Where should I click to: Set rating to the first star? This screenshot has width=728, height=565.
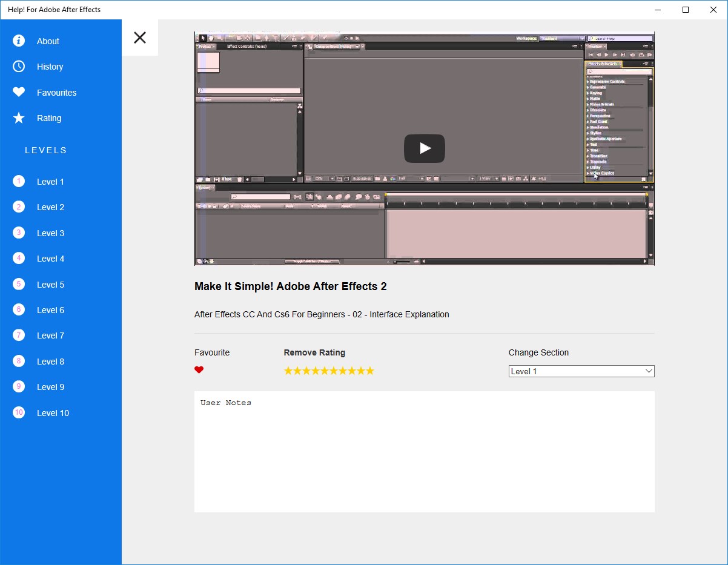point(288,371)
